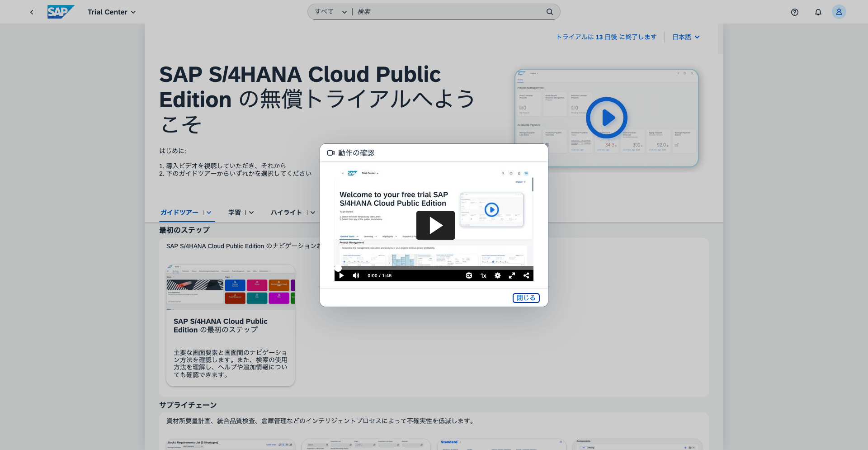Open the Trial Center menu dropdown
Viewport: 868px width, 450px height.
click(112, 12)
